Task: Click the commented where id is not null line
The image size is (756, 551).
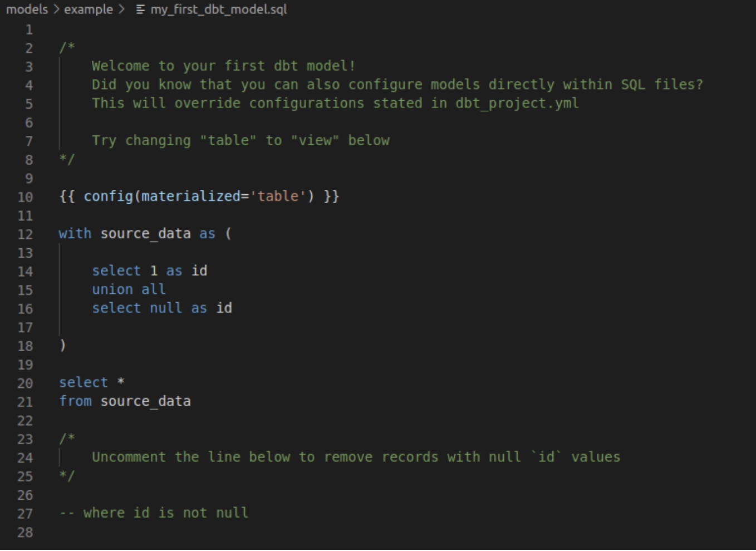Action: tap(154, 513)
